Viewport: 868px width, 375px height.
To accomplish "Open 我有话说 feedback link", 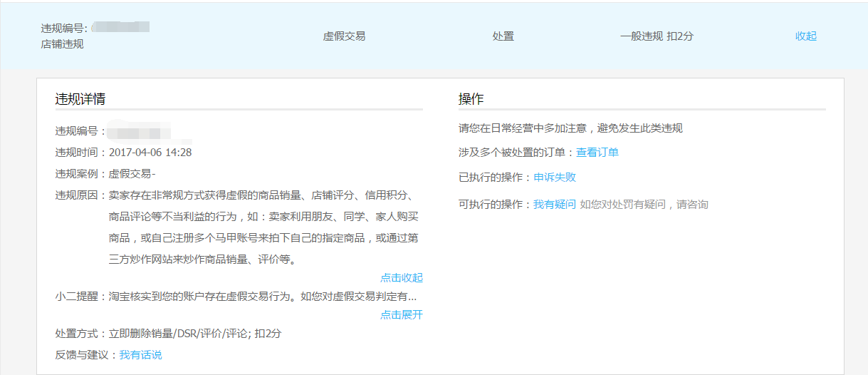I will click(x=140, y=355).
